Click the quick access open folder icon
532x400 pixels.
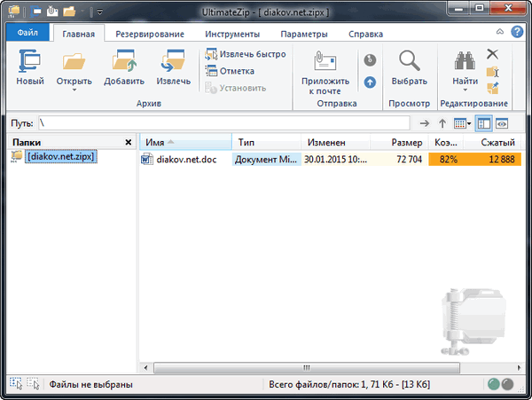coord(69,12)
